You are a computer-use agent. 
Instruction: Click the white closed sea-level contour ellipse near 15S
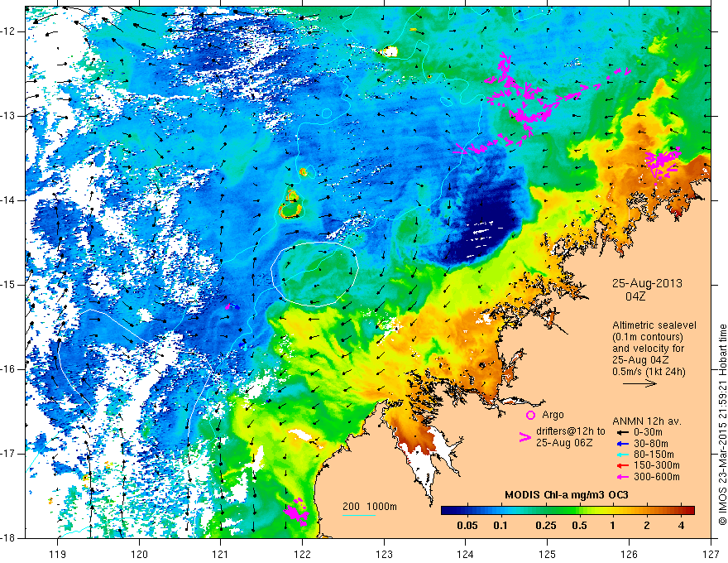tap(315, 273)
